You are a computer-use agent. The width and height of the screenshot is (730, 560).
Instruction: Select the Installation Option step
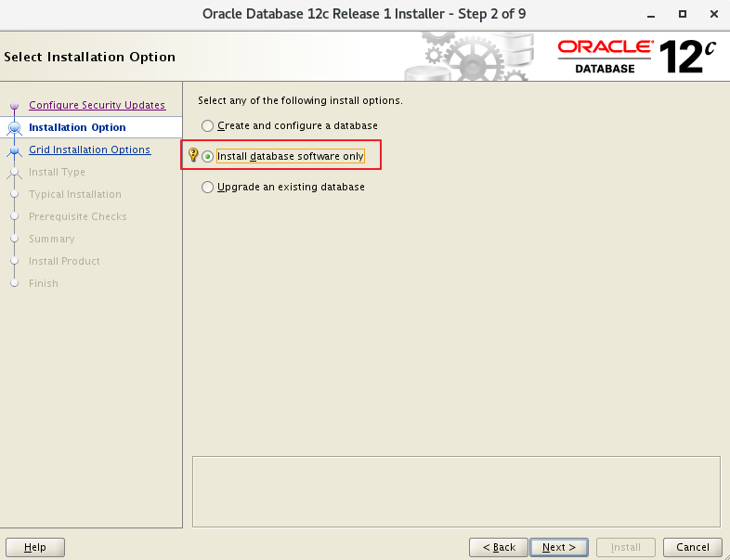[x=77, y=127]
